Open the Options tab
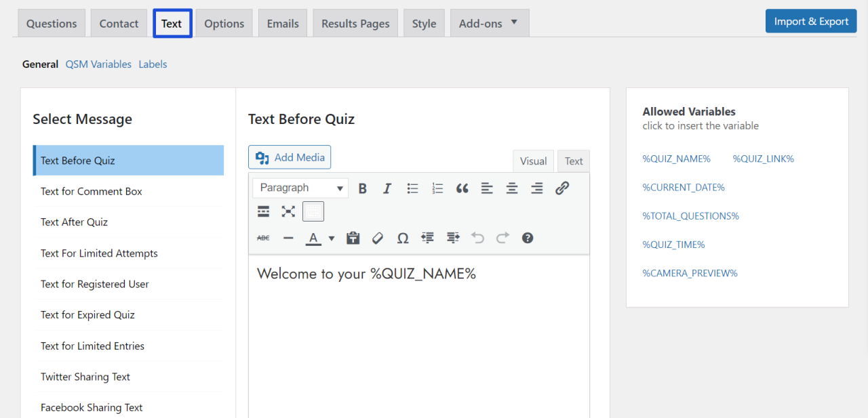The image size is (868, 418). pos(224,23)
